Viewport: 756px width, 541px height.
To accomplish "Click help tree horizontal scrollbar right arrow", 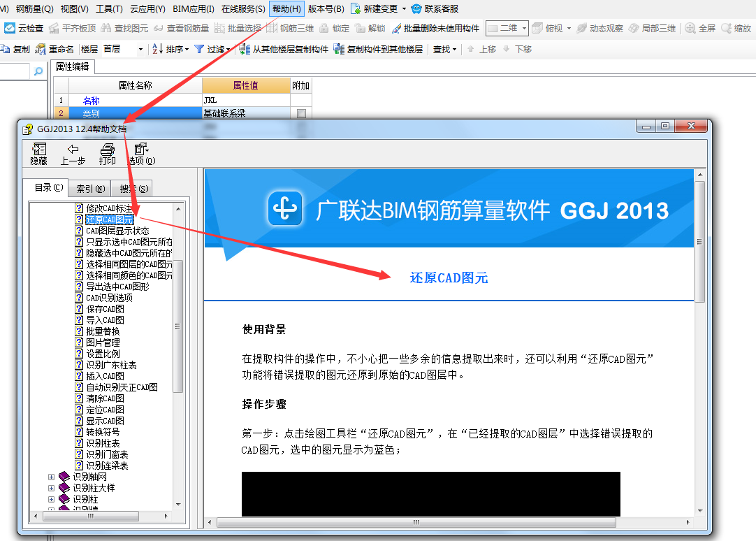I will coord(166,516).
